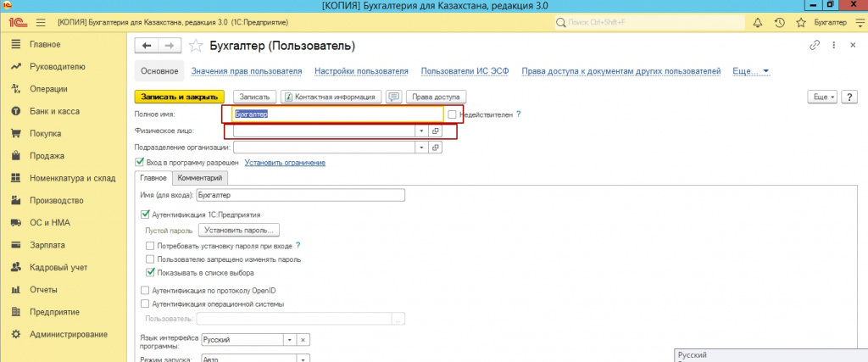
Task: Open Режим запуска dropdown arrow
Action: click(303, 359)
